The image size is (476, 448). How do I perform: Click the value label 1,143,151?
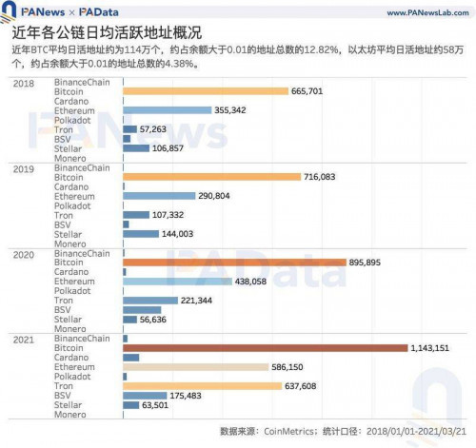[x=430, y=348]
